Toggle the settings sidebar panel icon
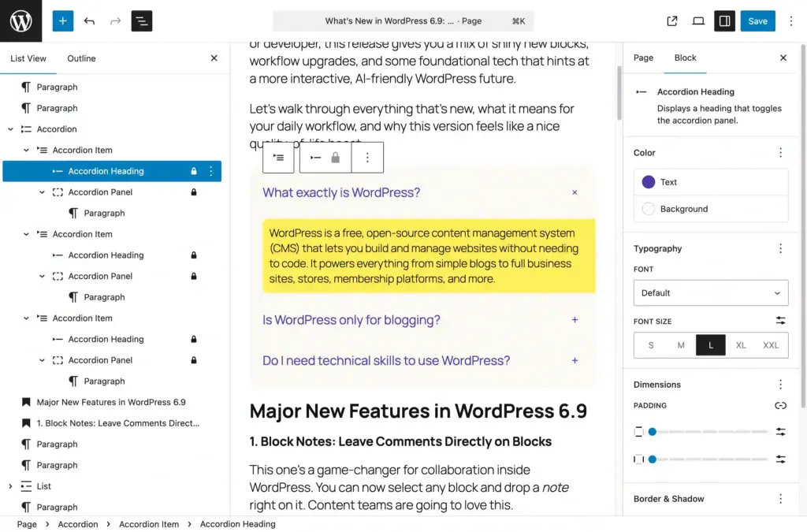Image resolution: width=807 pixels, height=532 pixels. 724,20
